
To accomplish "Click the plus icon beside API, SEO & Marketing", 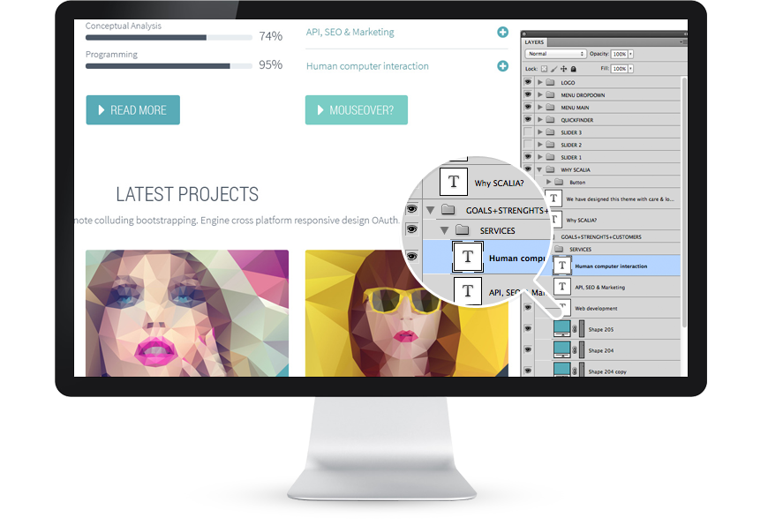I will point(502,33).
